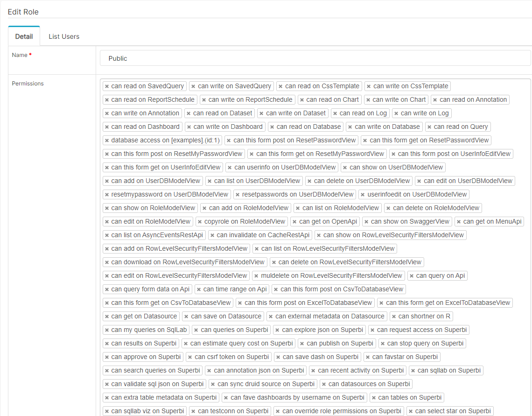Click 'can publish on Superbi' text
Screen dimensions: 532x416
tap(340, 343)
